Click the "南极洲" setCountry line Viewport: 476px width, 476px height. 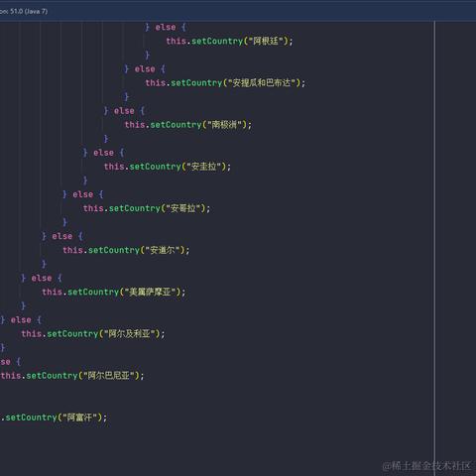(187, 125)
